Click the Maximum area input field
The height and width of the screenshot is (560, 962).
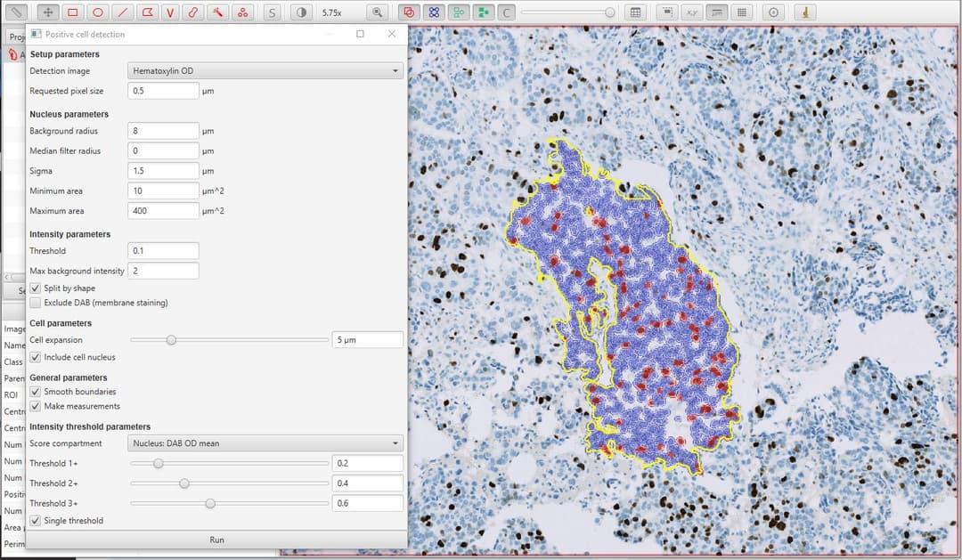pos(163,210)
